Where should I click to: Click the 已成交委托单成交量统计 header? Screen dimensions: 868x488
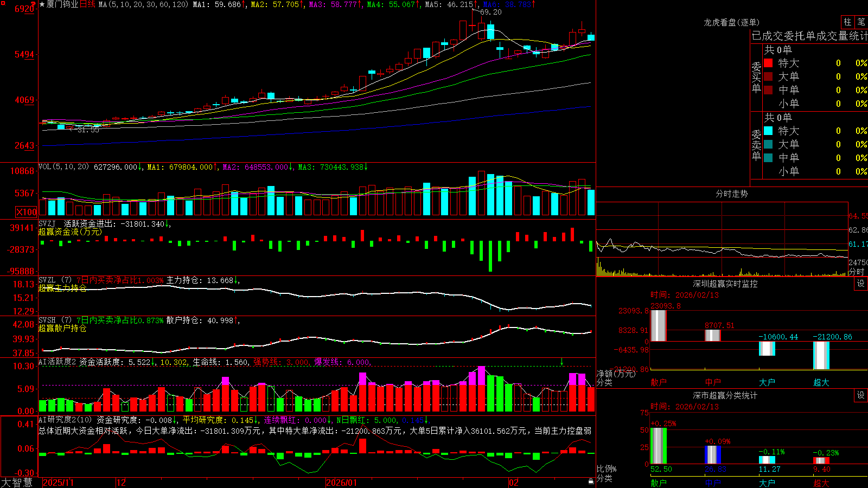coord(809,36)
